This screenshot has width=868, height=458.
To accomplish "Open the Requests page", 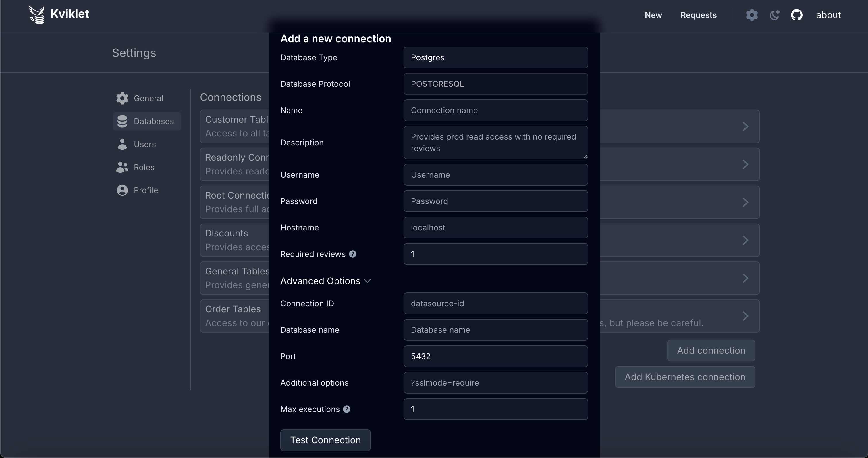I will (x=699, y=15).
